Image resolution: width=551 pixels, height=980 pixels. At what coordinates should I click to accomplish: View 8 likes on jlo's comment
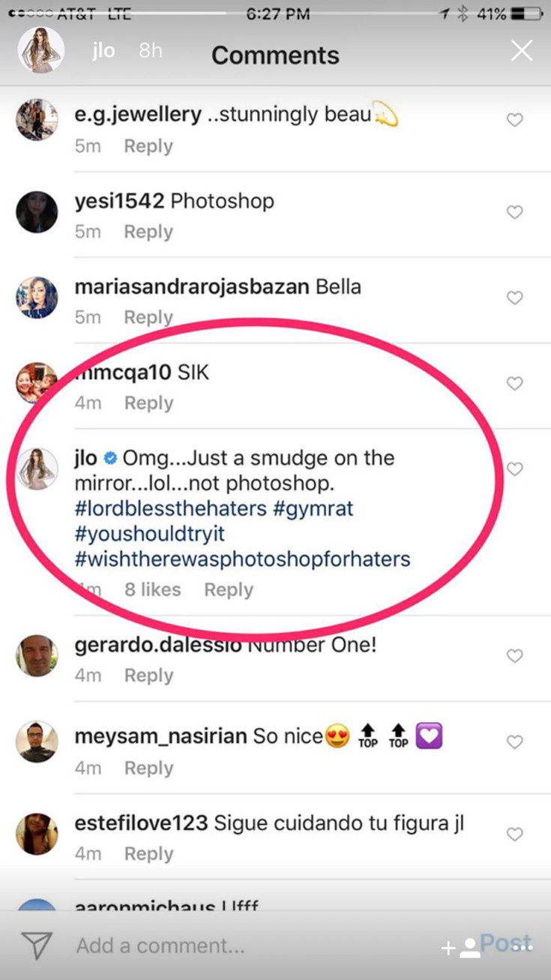(x=152, y=590)
